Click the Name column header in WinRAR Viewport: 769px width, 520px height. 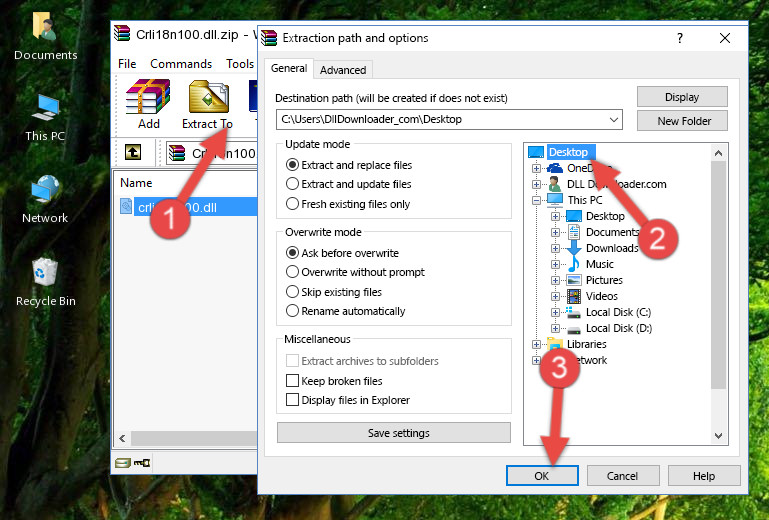coord(136,183)
